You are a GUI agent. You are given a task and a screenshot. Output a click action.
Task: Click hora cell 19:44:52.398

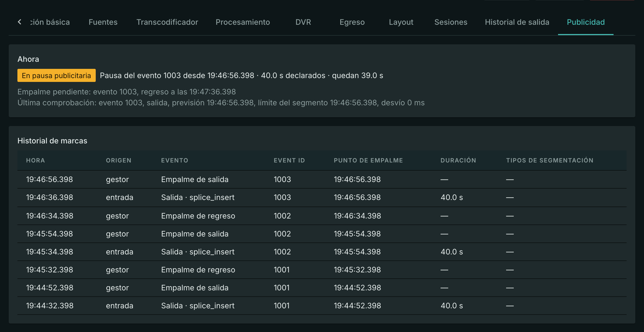(49, 288)
